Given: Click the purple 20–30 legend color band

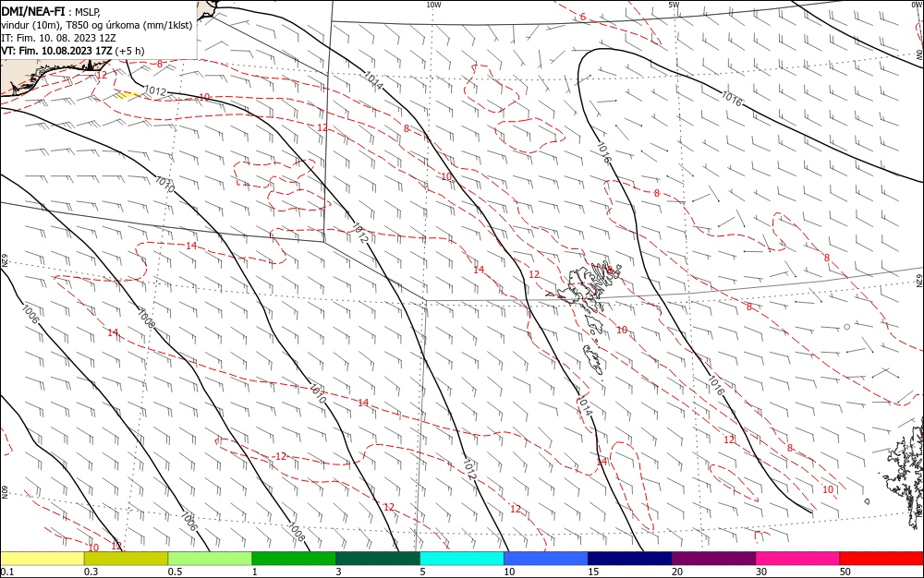Looking at the screenshot, I should (713, 559).
